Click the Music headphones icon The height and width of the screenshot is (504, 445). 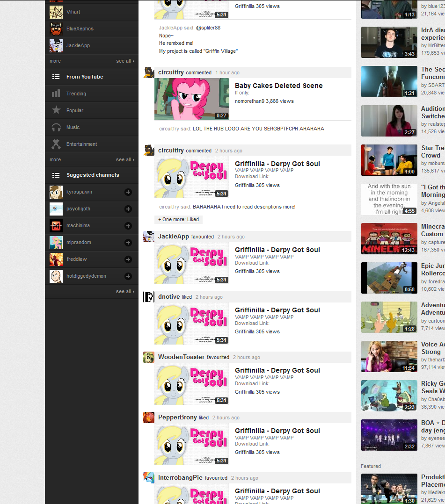pyautogui.click(x=56, y=127)
